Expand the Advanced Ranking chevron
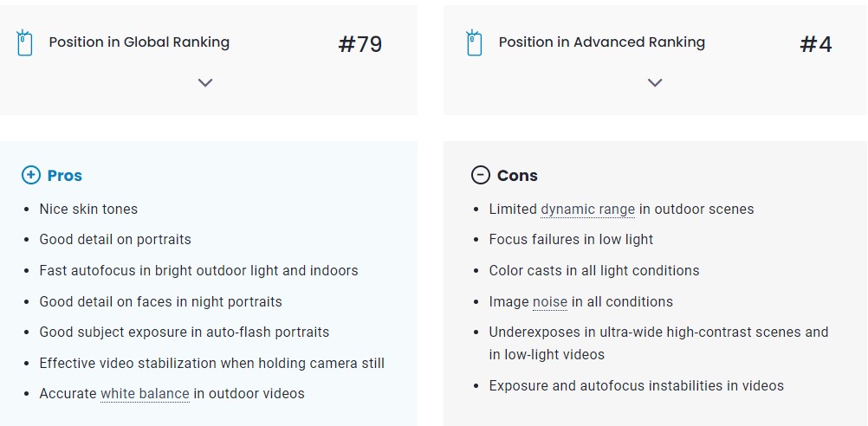Viewport: 868px width, 426px height. tap(655, 83)
